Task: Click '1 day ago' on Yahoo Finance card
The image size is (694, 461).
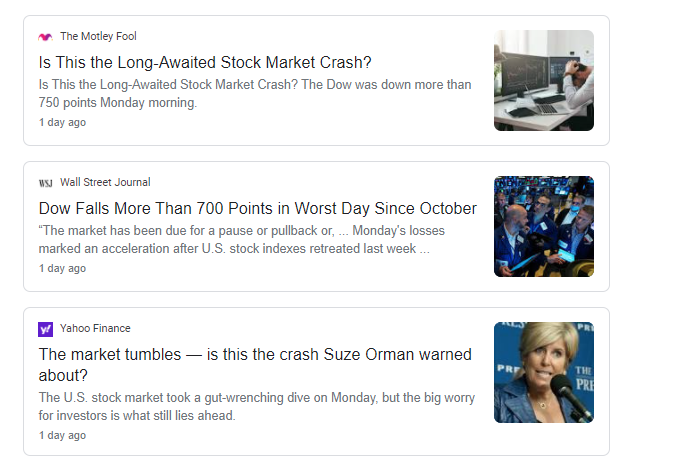Action: tap(62, 435)
